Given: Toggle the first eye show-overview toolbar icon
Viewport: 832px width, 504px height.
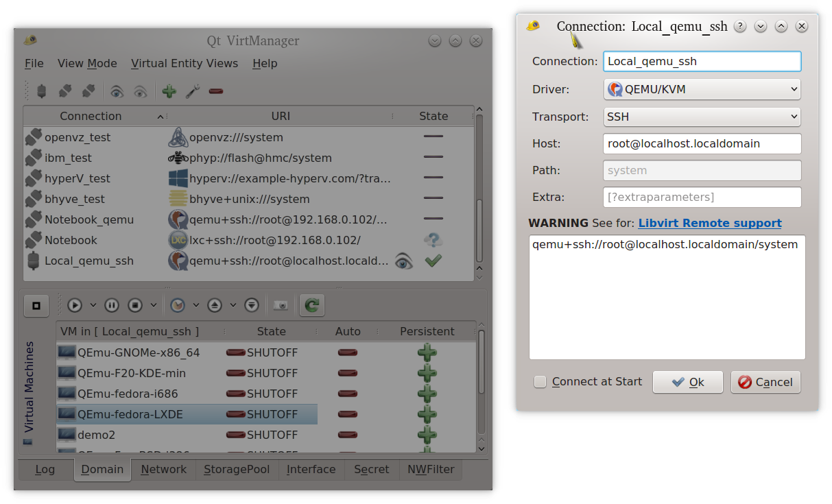Looking at the screenshot, I should (117, 91).
